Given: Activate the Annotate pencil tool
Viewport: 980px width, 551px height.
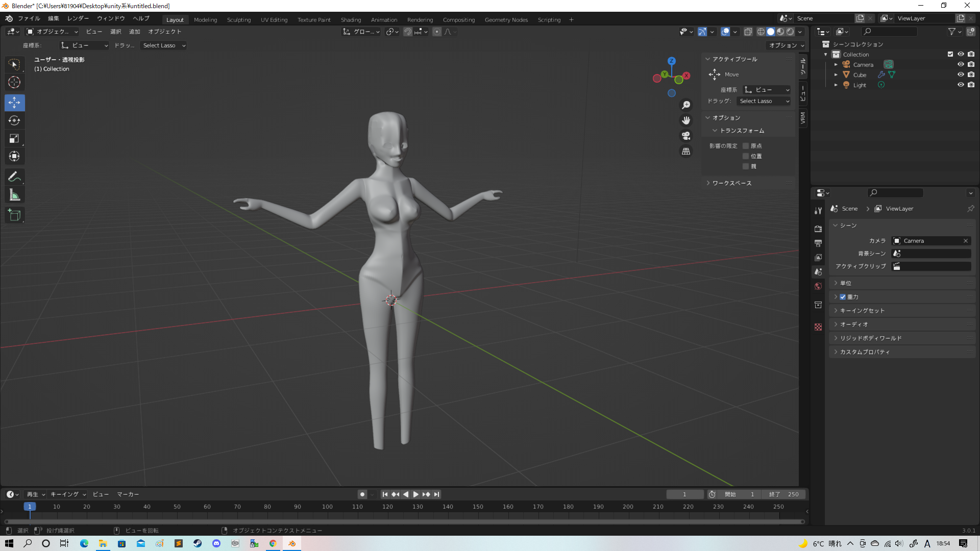Looking at the screenshot, I should [14, 177].
